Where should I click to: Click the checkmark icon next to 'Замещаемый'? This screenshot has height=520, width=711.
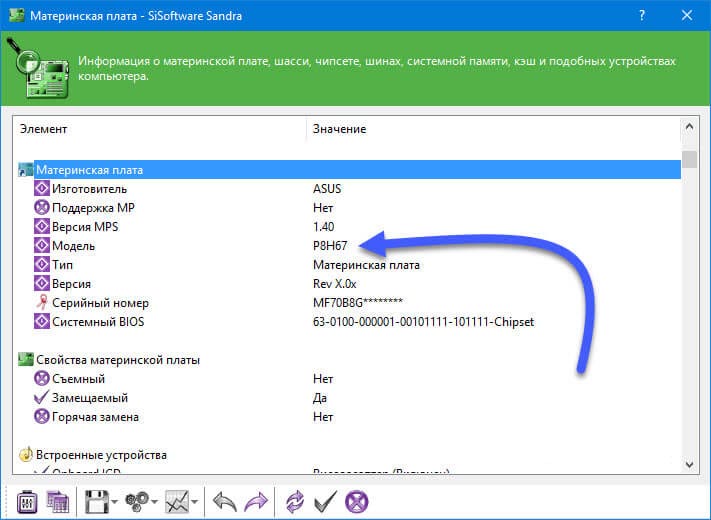(x=41, y=397)
